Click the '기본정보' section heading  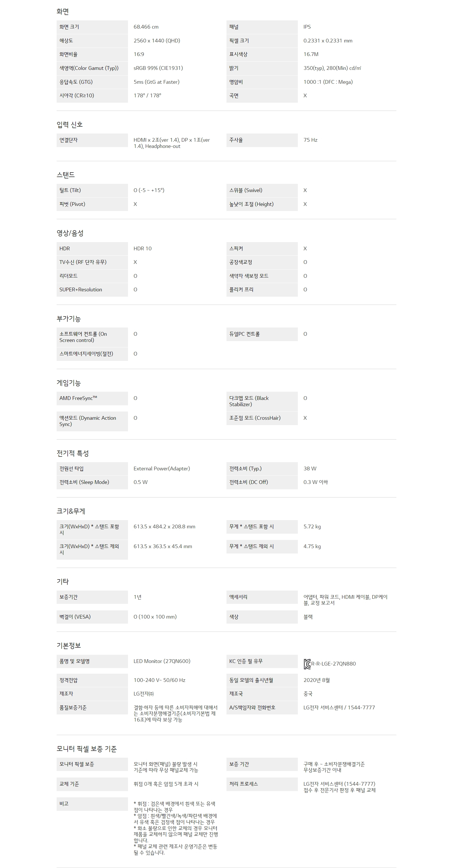(x=69, y=646)
